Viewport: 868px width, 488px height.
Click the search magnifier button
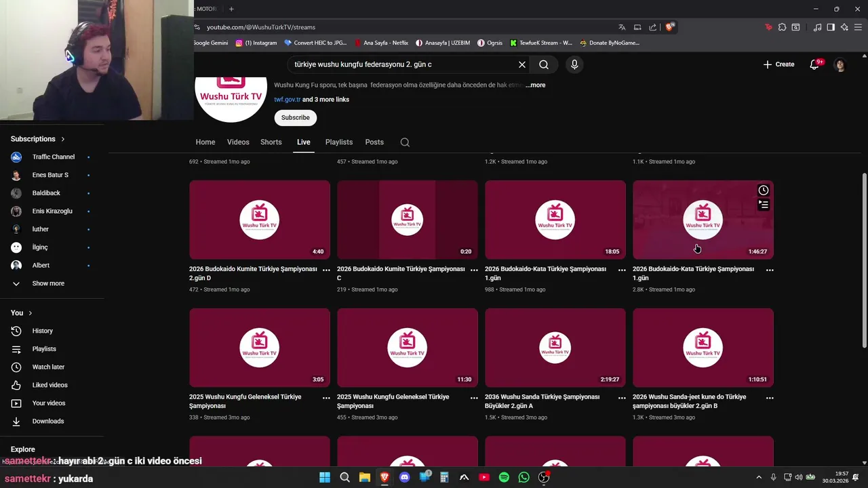click(x=544, y=64)
